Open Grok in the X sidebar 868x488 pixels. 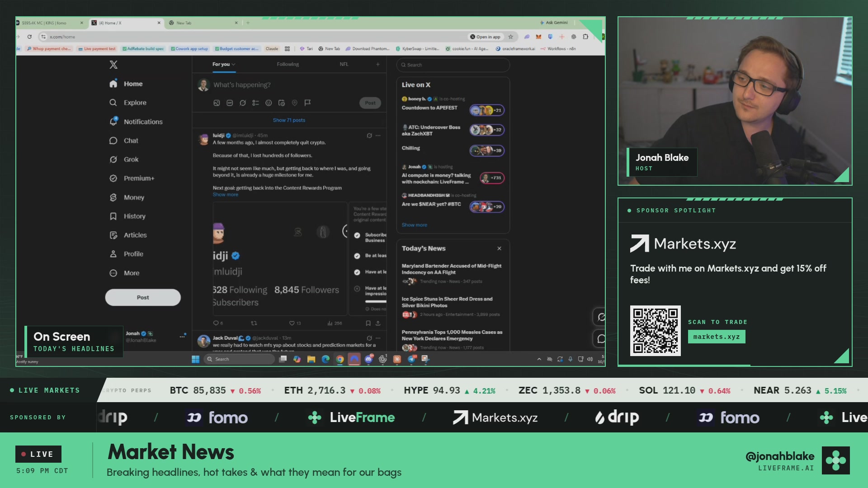pos(124,159)
